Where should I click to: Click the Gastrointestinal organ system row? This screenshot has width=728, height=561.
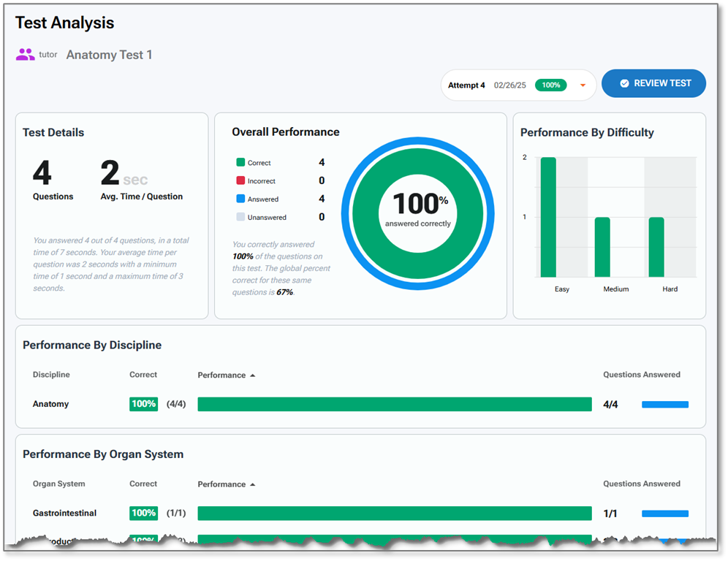click(64, 514)
